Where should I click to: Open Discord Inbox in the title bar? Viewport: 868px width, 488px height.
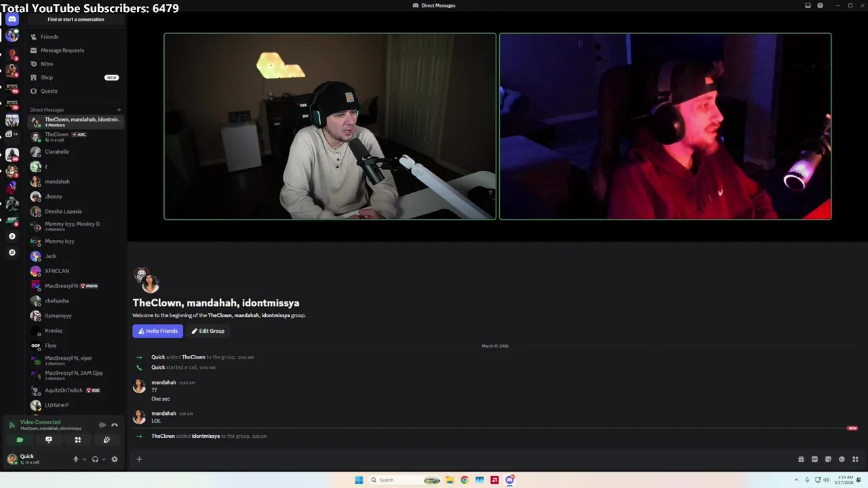[808, 5]
